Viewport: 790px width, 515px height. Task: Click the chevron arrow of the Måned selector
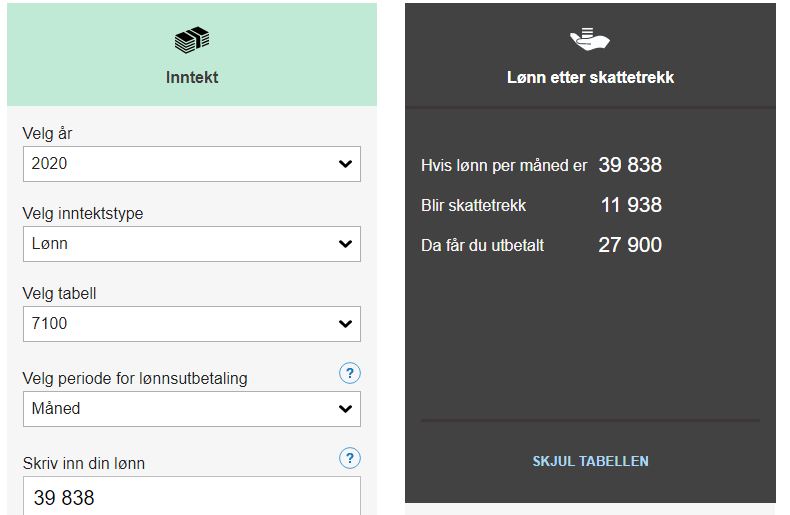[345, 409]
